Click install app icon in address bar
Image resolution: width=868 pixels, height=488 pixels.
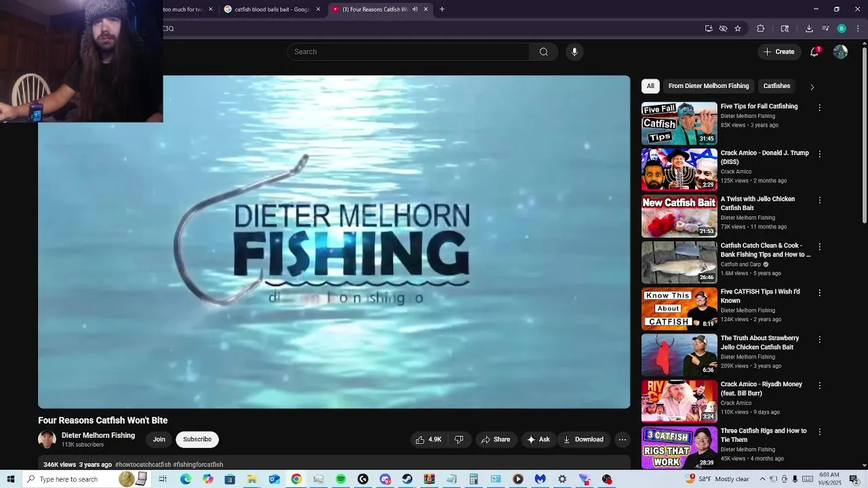[x=709, y=28]
